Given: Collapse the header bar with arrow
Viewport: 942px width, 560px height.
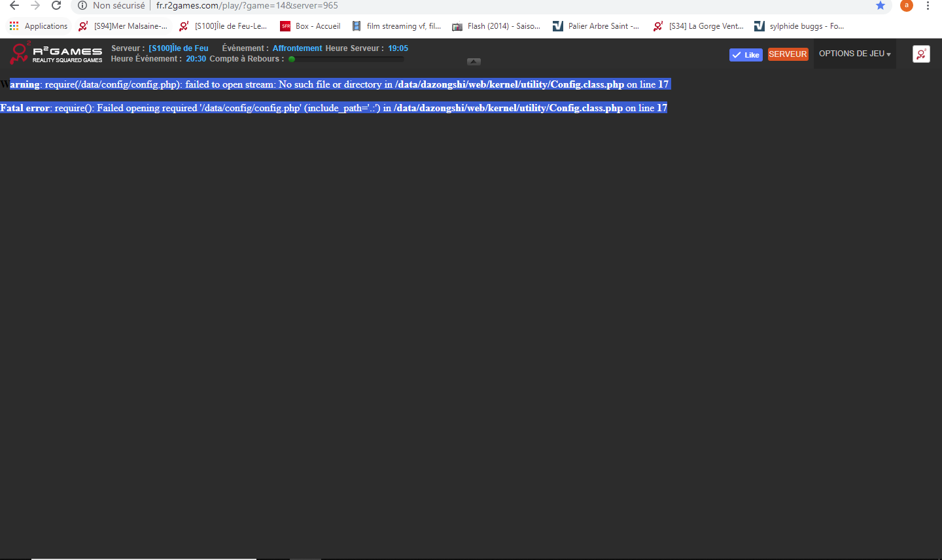Looking at the screenshot, I should pyautogui.click(x=474, y=61).
